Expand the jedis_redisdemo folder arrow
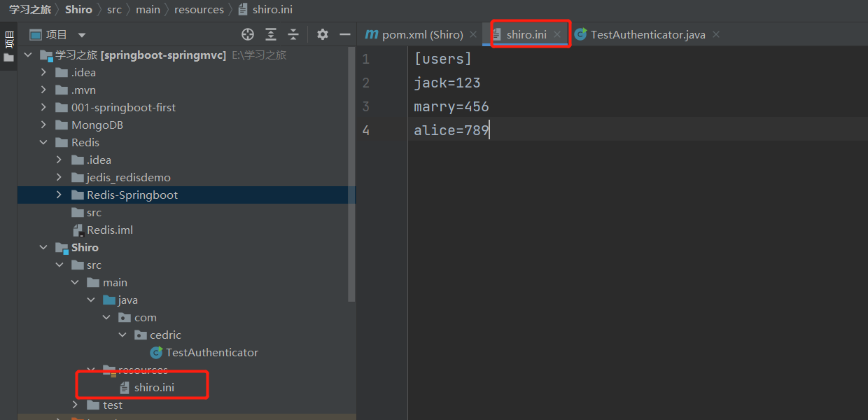 pyautogui.click(x=59, y=178)
